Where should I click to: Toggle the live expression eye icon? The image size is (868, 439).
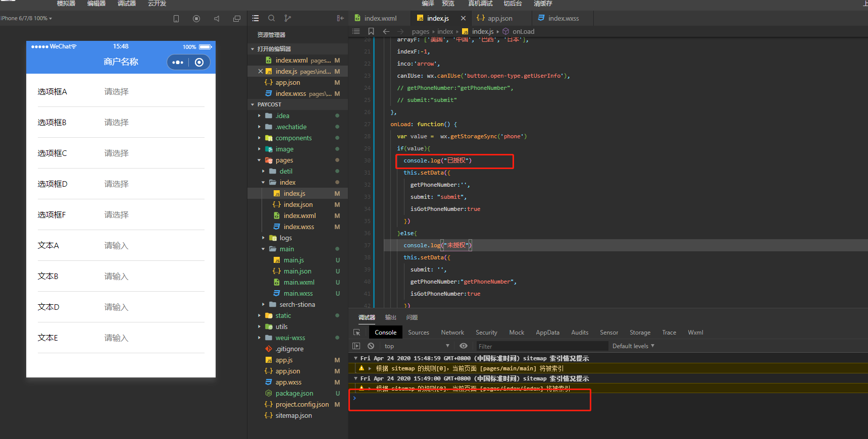(464, 346)
